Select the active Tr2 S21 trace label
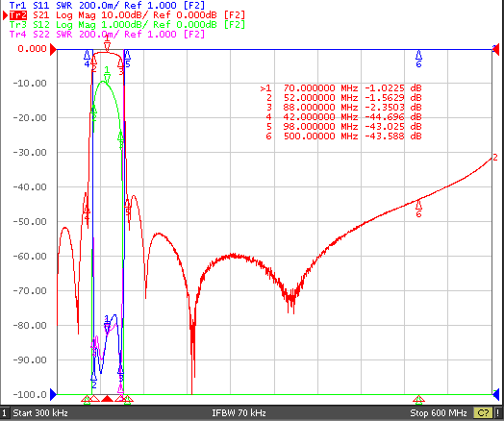 (127, 14)
